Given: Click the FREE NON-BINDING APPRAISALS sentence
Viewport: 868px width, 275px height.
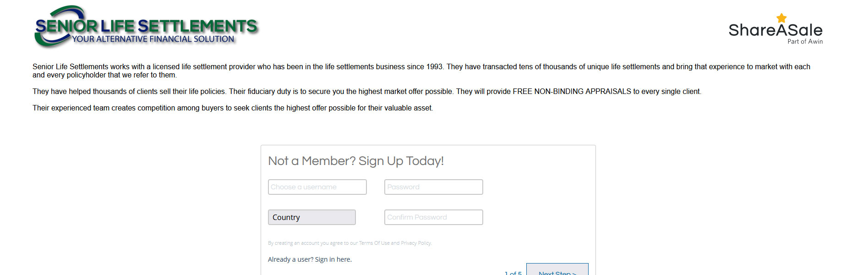Looking at the screenshot, I should coord(579,92).
